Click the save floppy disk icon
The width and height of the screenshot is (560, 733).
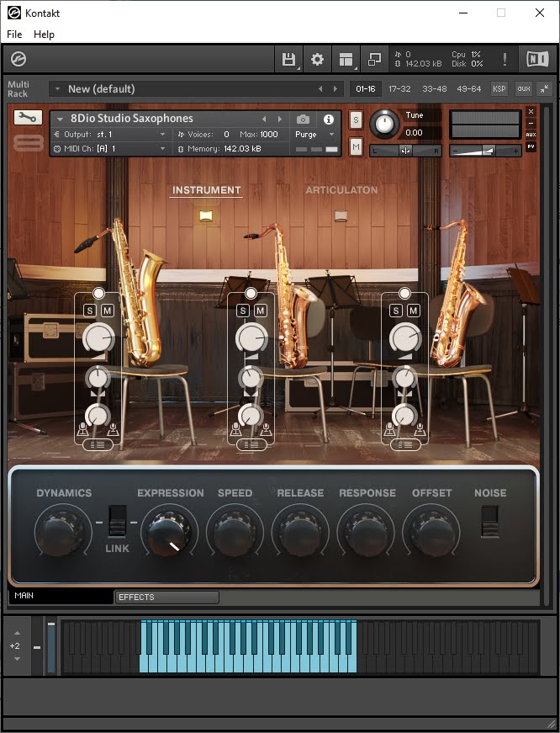[288, 60]
